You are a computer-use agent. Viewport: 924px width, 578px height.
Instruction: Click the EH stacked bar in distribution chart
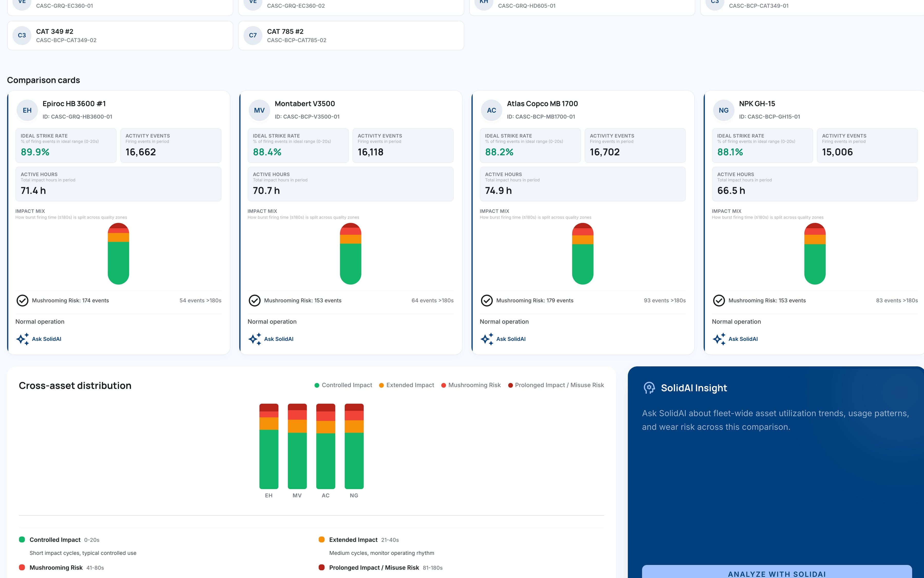pyautogui.click(x=269, y=446)
